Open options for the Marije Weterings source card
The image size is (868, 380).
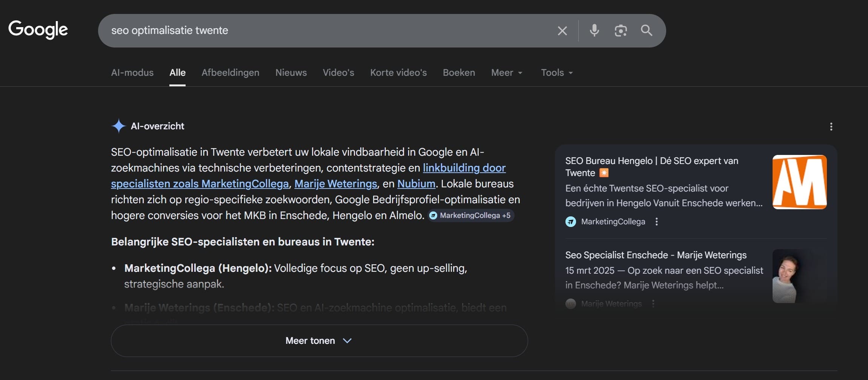653,303
